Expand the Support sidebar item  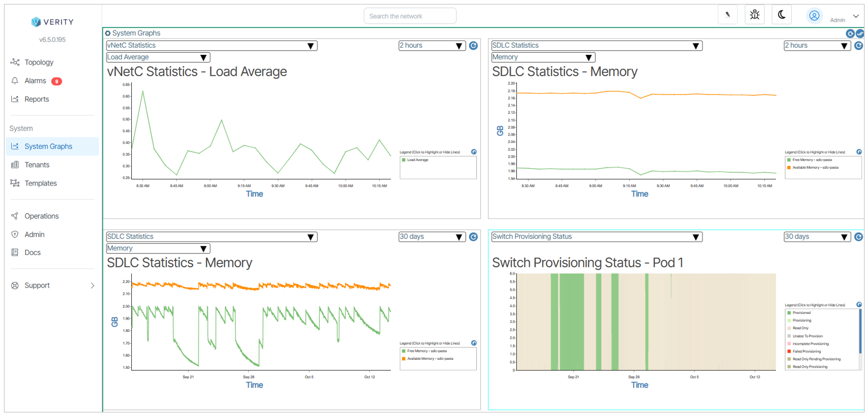(52, 285)
